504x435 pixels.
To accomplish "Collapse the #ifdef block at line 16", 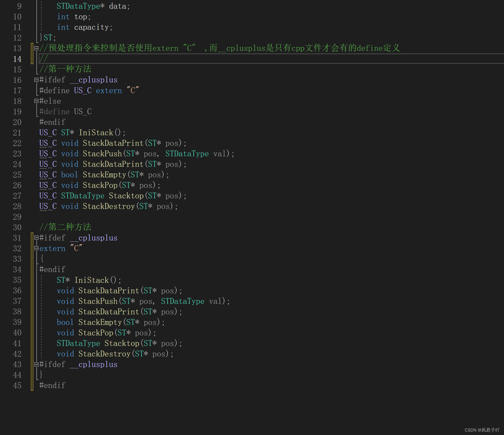I will click(36, 80).
